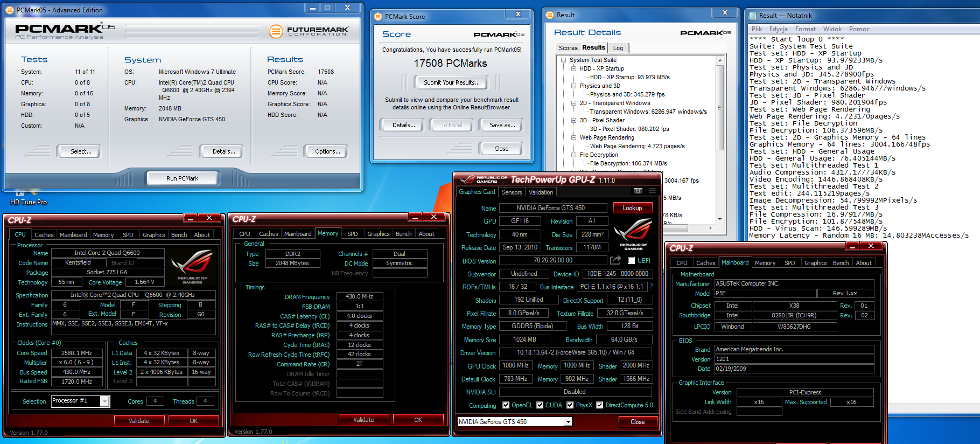This screenshot has height=444, width=980.
Task: Click the Bus Interface question mark in GPU-Z
Action: [x=651, y=287]
